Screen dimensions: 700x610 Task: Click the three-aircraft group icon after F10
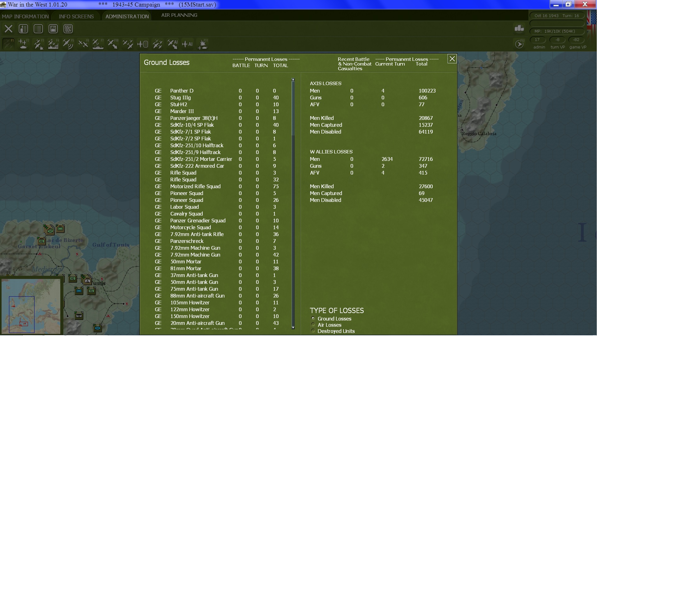point(128,44)
